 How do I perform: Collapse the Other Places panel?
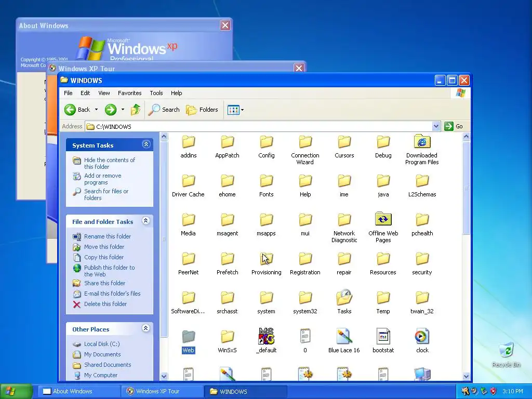click(x=146, y=328)
